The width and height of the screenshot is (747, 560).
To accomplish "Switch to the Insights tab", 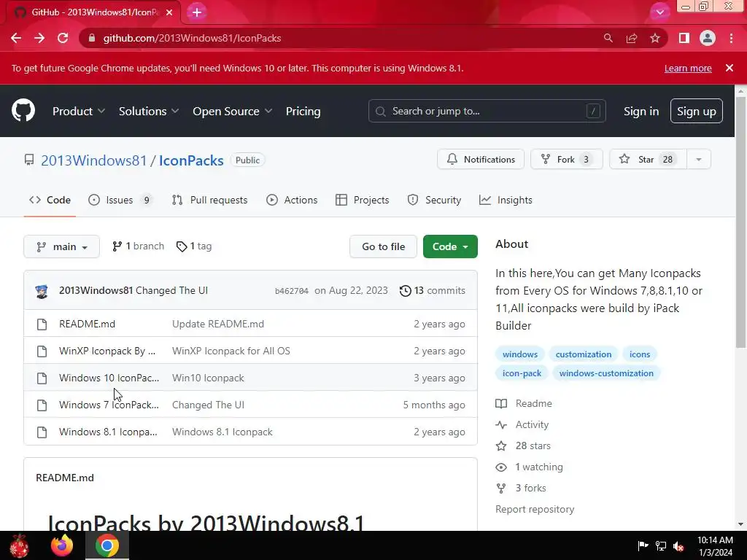I will coord(506,200).
